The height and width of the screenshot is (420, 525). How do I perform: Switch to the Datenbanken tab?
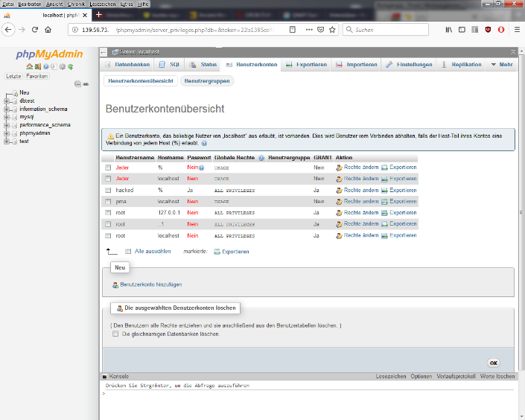pos(127,65)
